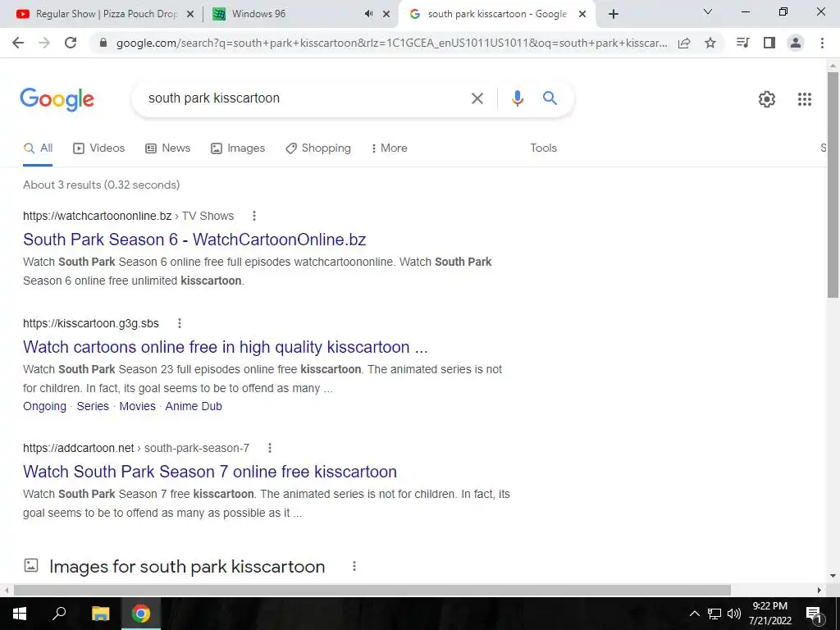840x630 pixels.
Task: Switch to the Regular Show YouTube tab
Action: 105,14
